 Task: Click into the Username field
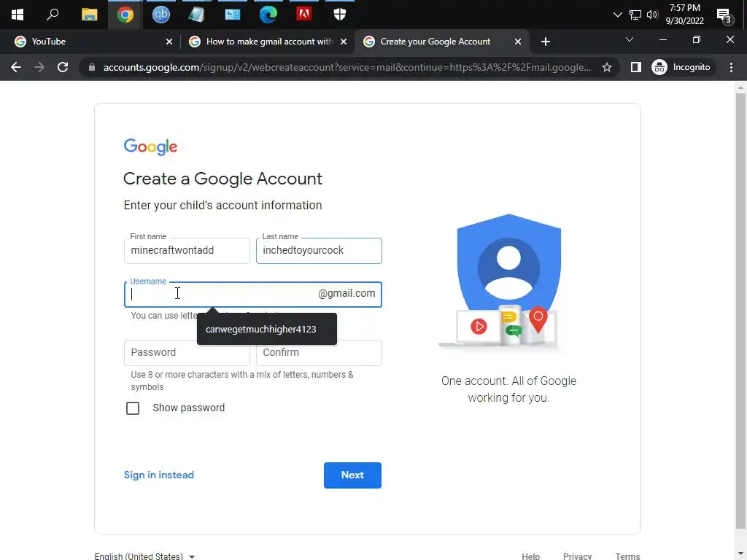[x=253, y=295]
